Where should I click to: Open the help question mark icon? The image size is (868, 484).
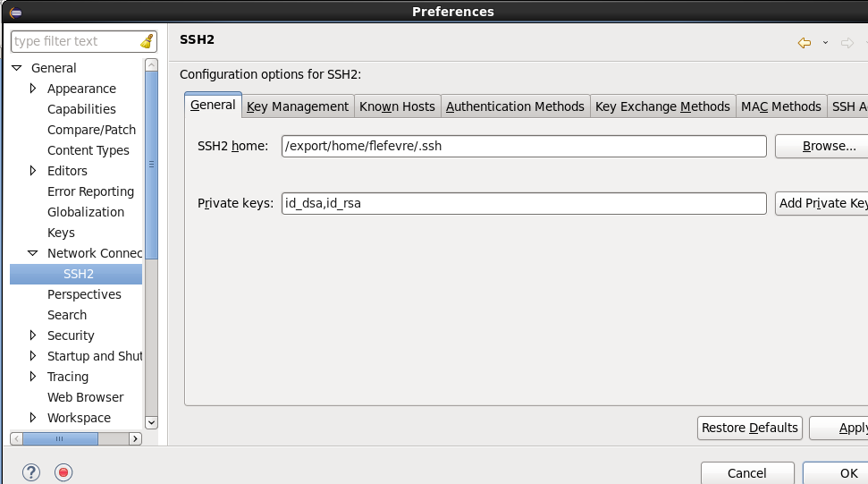click(x=31, y=472)
